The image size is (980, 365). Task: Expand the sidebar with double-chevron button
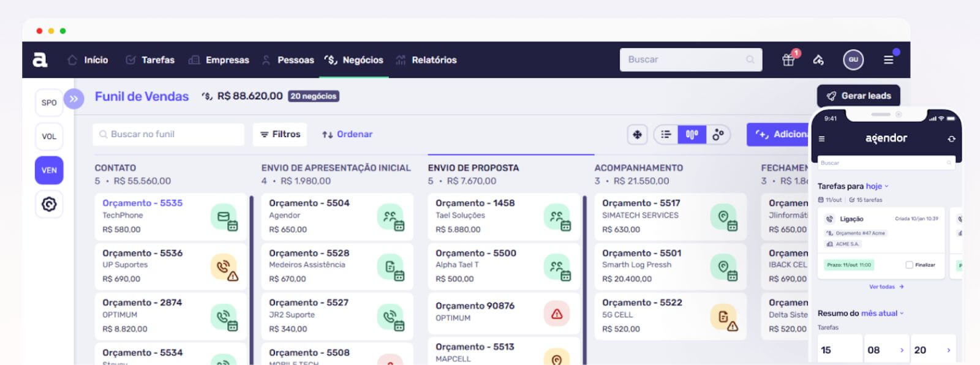pyautogui.click(x=73, y=99)
